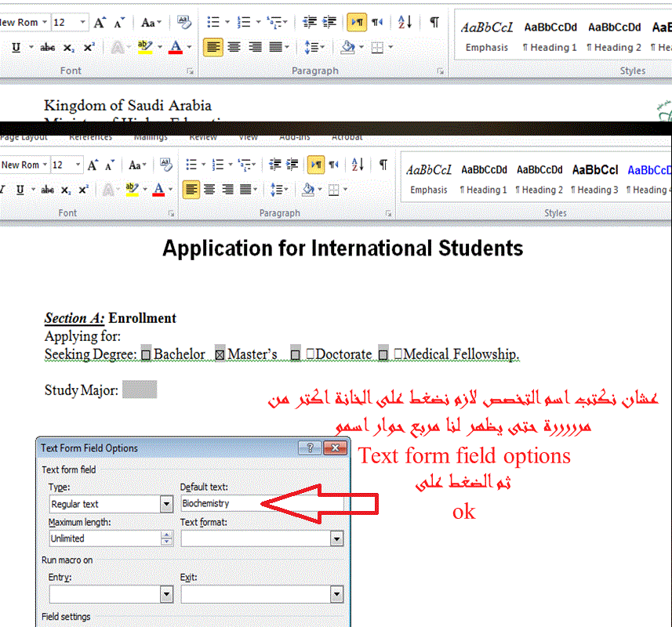Click Help question mark in Text Form Field Options
The width and height of the screenshot is (672, 627).
[x=310, y=448]
